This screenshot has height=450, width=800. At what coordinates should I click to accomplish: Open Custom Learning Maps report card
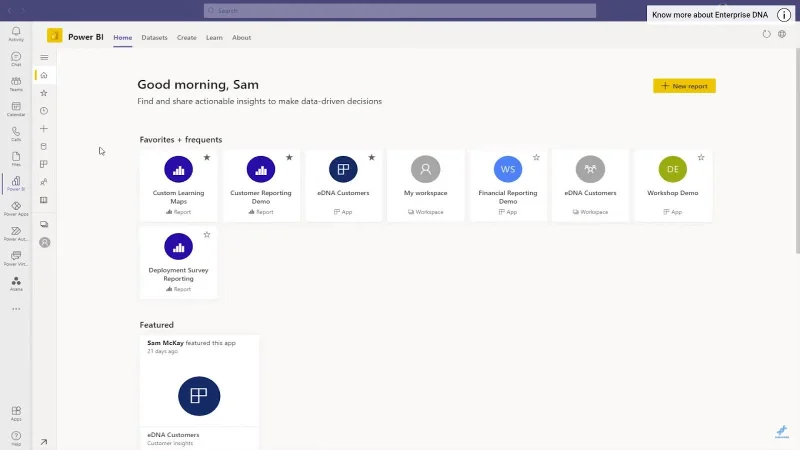coord(178,185)
